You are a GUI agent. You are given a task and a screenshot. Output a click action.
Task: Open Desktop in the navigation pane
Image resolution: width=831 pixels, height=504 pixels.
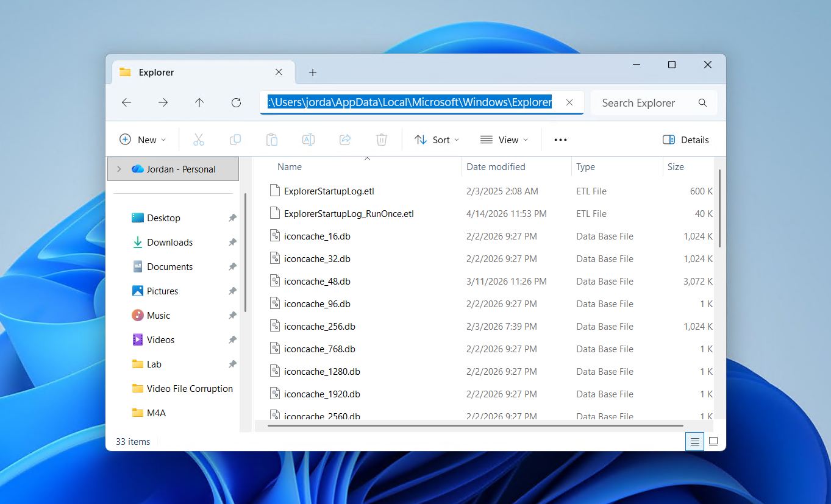[x=163, y=218]
